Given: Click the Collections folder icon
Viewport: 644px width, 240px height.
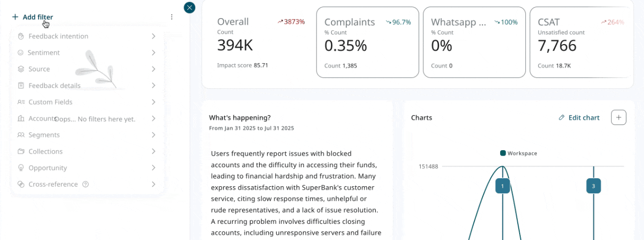Looking at the screenshot, I should coord(21,152).
